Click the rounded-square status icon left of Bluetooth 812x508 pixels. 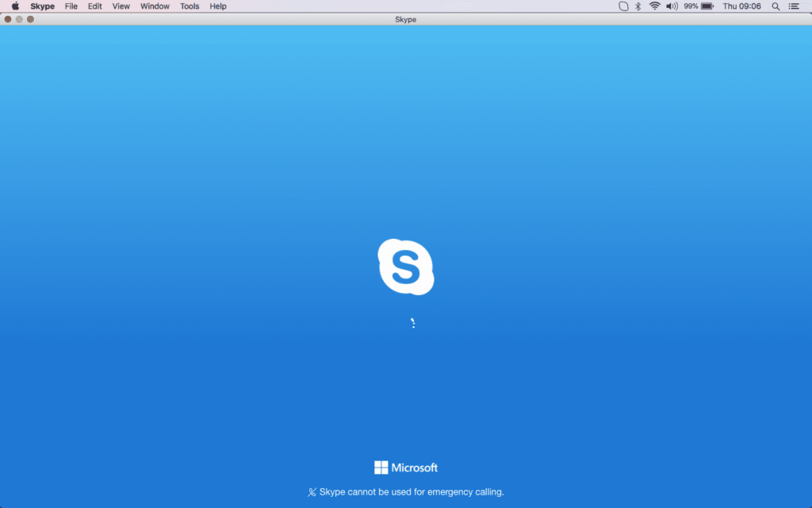[623, 6]
